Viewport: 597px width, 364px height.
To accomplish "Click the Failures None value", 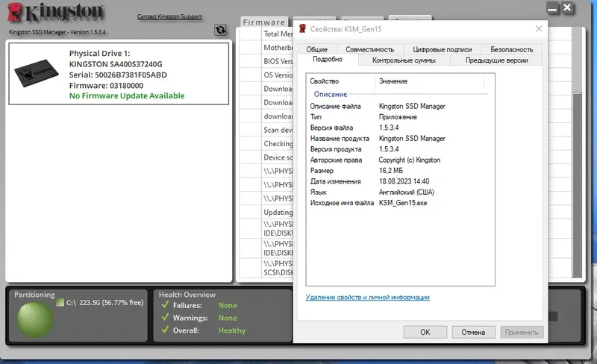I will [x=228, y=305].
